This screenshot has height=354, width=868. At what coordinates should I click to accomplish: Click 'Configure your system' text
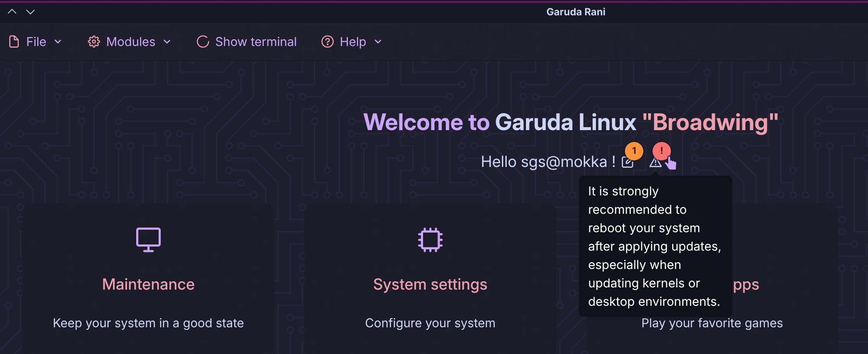point(430,323)
